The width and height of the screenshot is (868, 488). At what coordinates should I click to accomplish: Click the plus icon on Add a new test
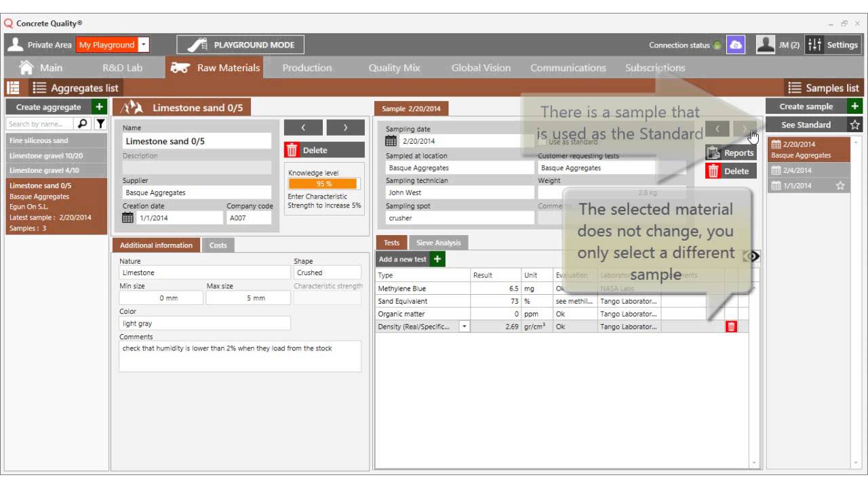click(x=437, y=259)
